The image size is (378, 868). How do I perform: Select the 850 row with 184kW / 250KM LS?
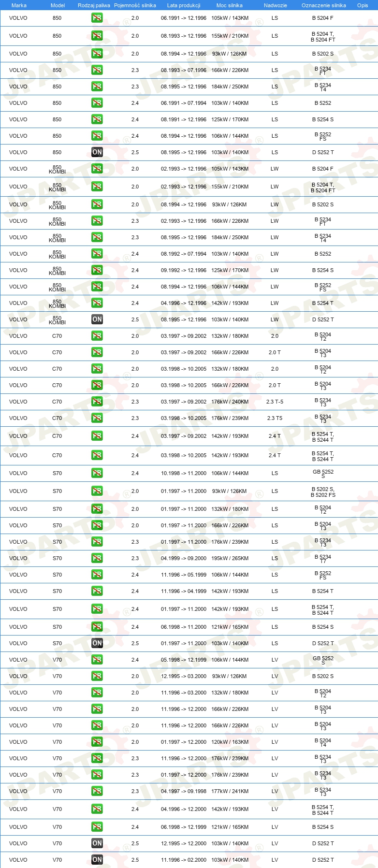[189, 87]
